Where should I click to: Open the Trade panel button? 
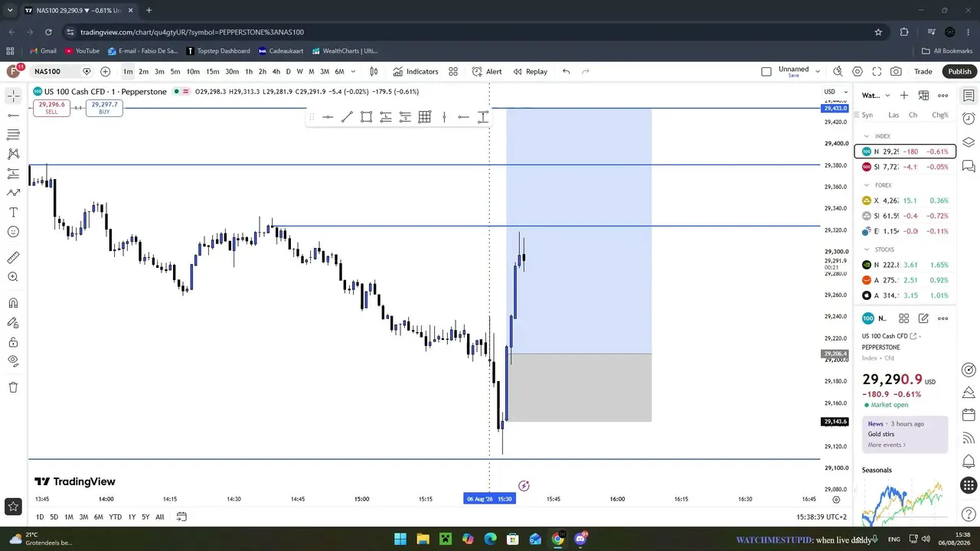tap(923, 71)
